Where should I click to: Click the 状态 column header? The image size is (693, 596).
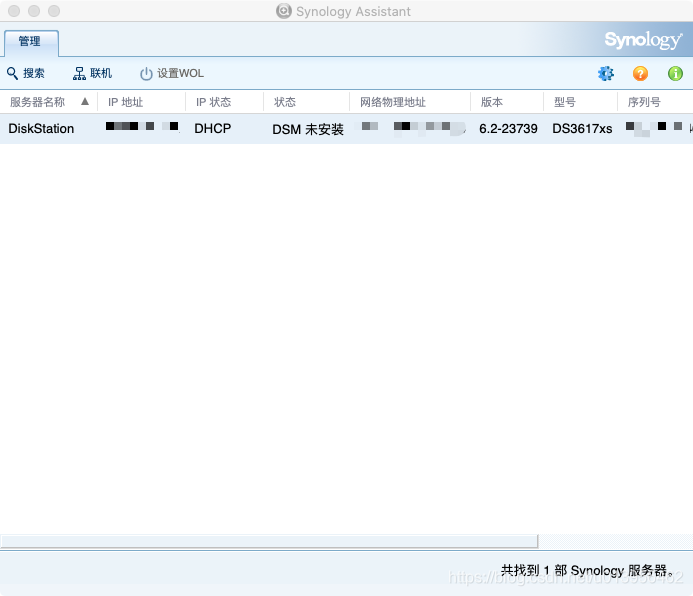[306, 102]
